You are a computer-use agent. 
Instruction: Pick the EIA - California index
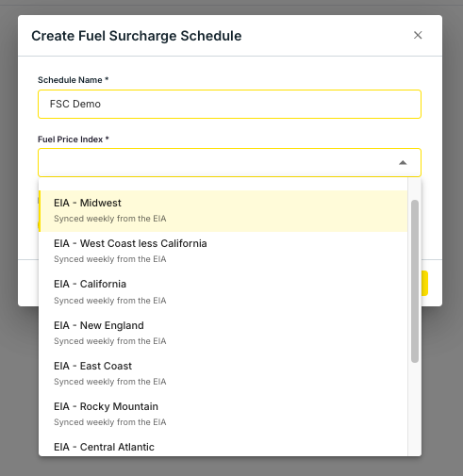(223, 292)
